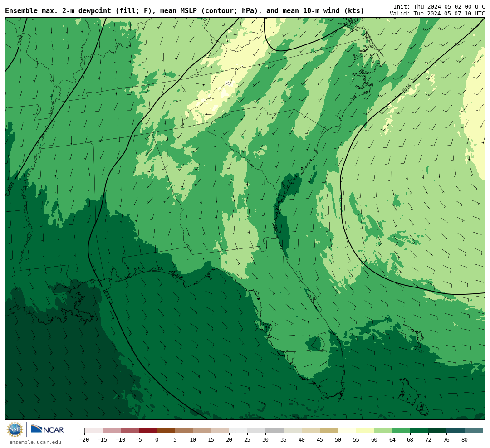This screenshot has width=490, height=448.
Task: Click the 50 colorbar tick label
Action: coord(338,440)
